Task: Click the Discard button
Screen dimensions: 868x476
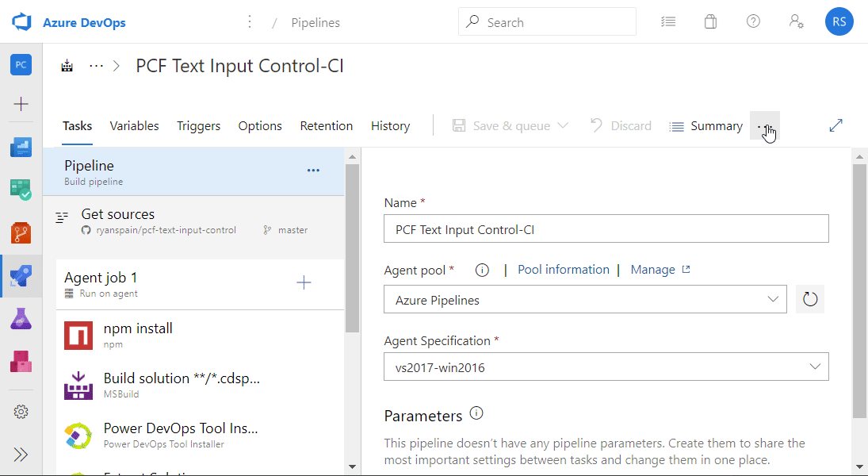Action: tap(621, 126)
